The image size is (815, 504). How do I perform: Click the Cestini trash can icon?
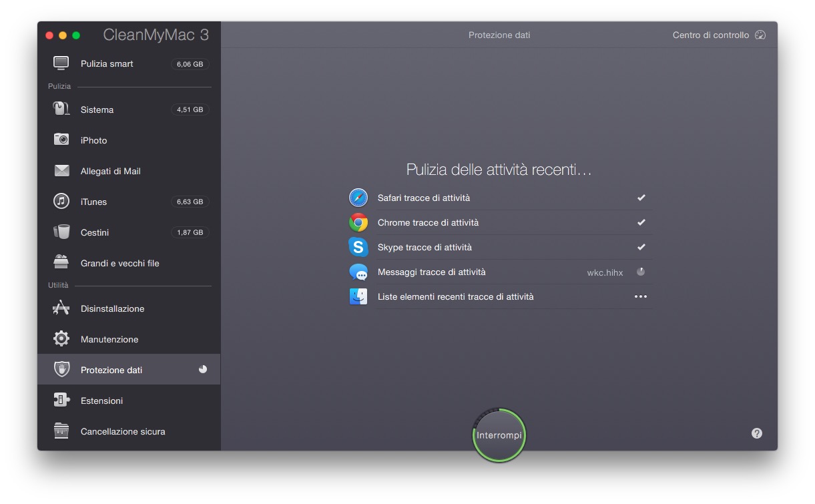coord(61,232)
